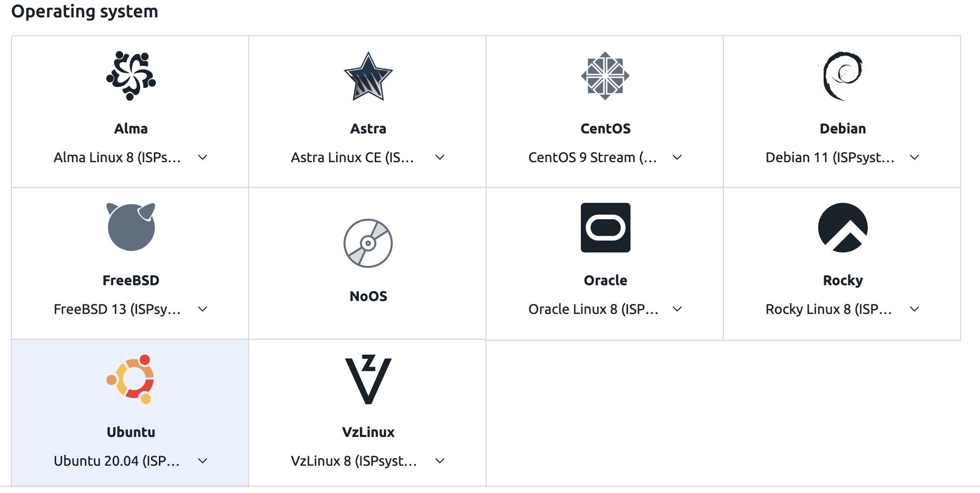
Task: Select the FreeBSD daemon logo
Action: 131,227
